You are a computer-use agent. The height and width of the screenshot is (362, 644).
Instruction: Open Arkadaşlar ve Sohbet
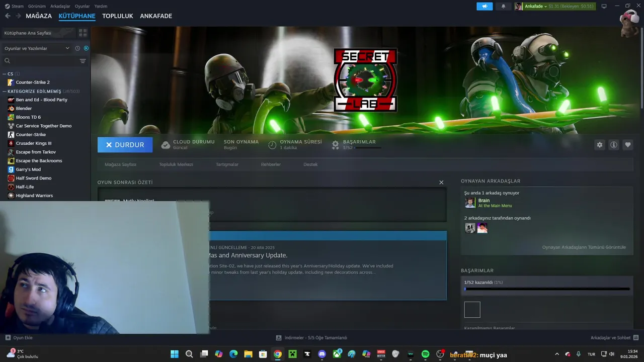point(614,338)
